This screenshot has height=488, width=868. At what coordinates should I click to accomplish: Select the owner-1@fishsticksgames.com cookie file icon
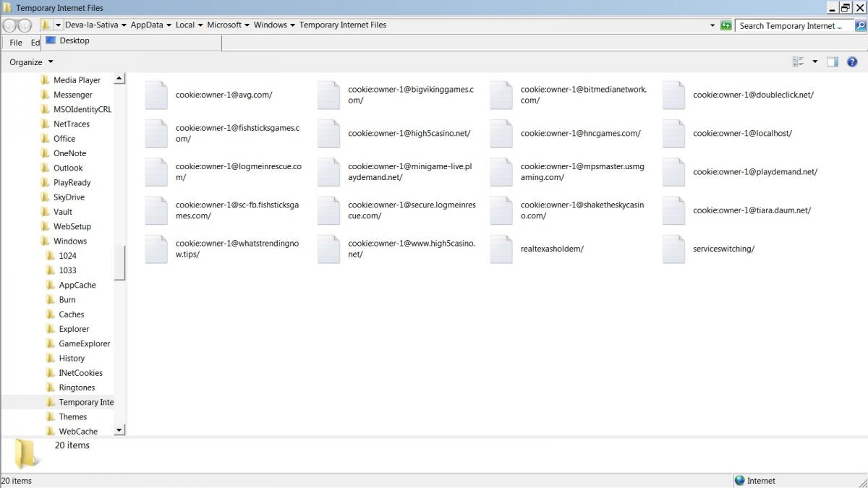pyautogui.click(x=156, y=133)
